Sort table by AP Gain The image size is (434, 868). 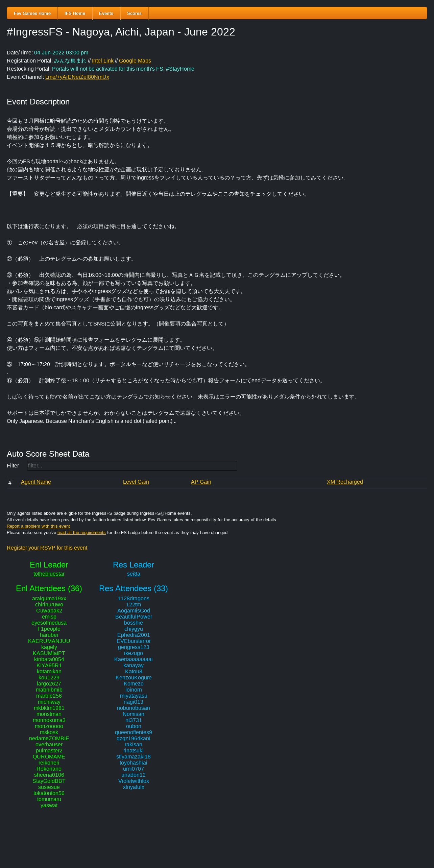click(x=201, y=482)
